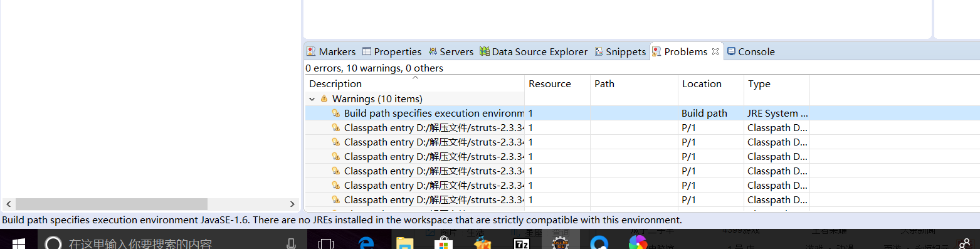Screen dimensions: 980x249
Task: Open the Windows Start menu
Action: tap(18, 242)
